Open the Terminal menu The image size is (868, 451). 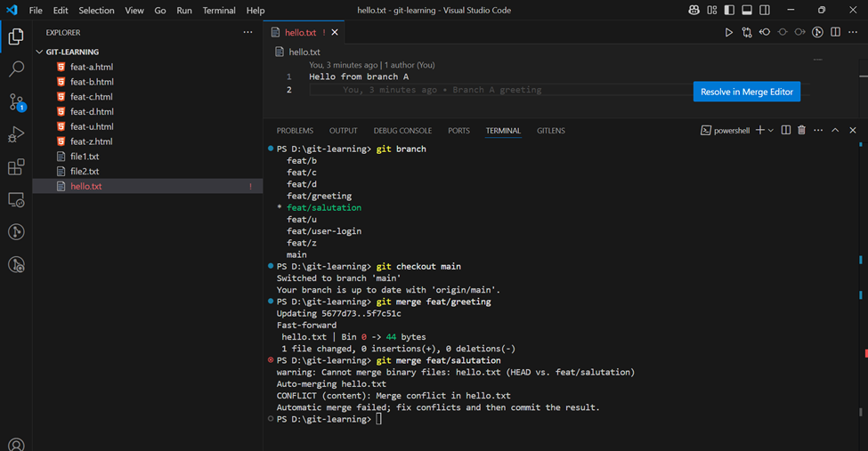219,11
